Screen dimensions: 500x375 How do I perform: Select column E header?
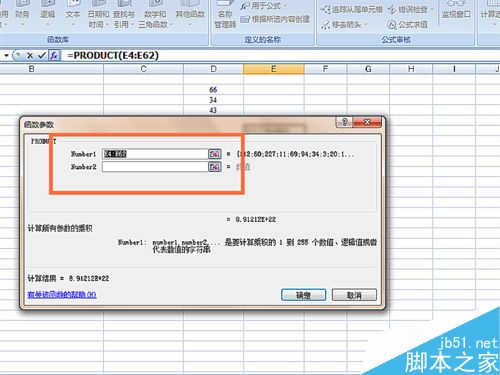click(x=274, y=69)
